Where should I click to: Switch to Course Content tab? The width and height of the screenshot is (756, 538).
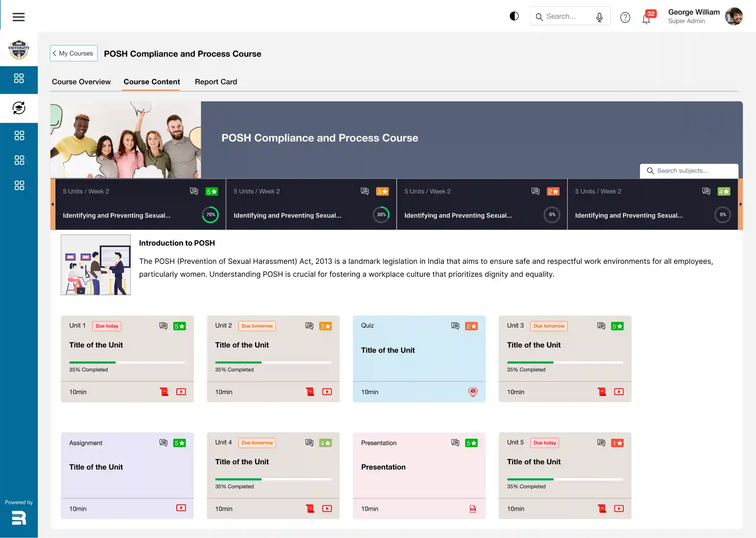click(x=152, y=82)
